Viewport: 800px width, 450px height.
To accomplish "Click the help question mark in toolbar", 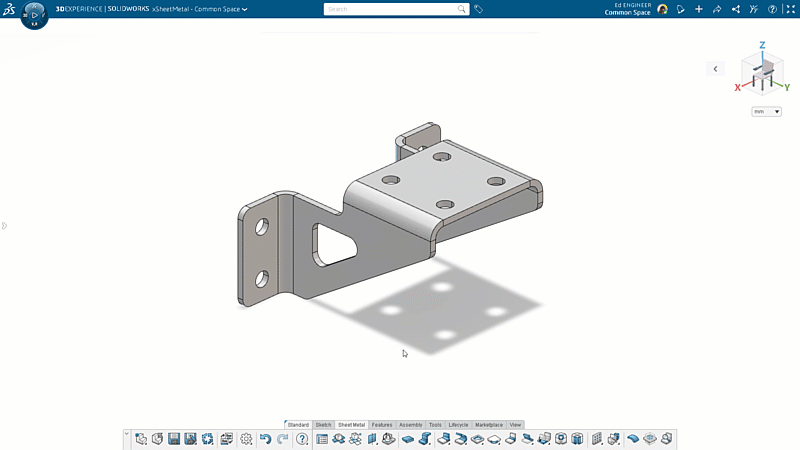I will [x=302, y=439].
